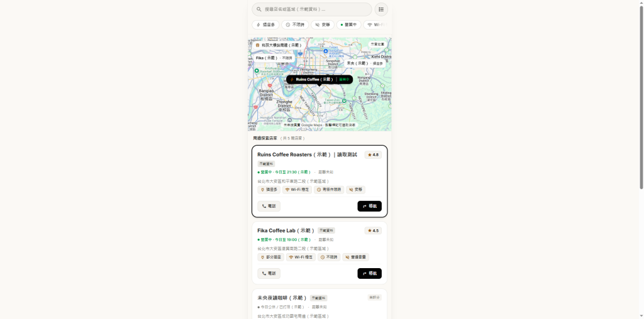The height and width of the screenshot is (319, 644).
Task: Click Ruins Coffee's 有條件限時 tag
Action: pos(329,190)
